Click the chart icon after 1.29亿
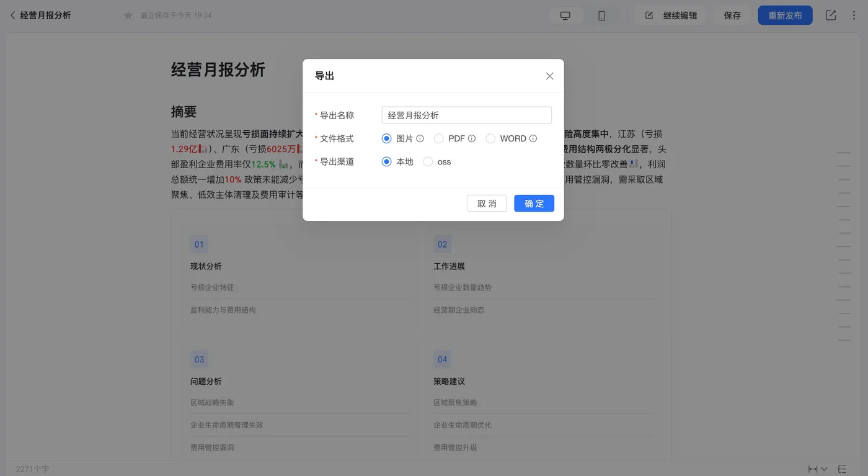868x476 pixels. (x=203, y=149)
